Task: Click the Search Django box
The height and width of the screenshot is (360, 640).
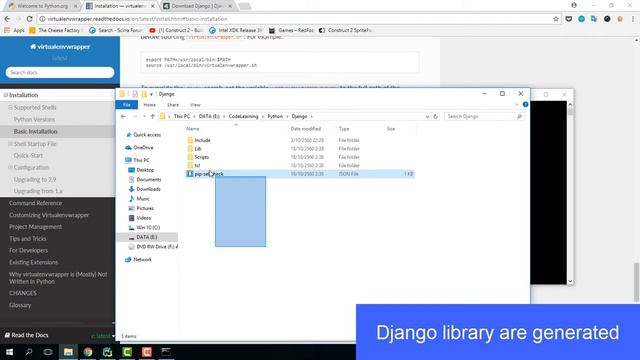Action: (484, 116)
